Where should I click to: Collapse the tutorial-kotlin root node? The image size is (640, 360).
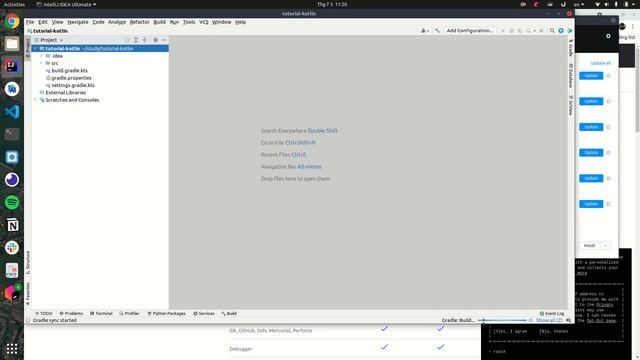(36, 49)
